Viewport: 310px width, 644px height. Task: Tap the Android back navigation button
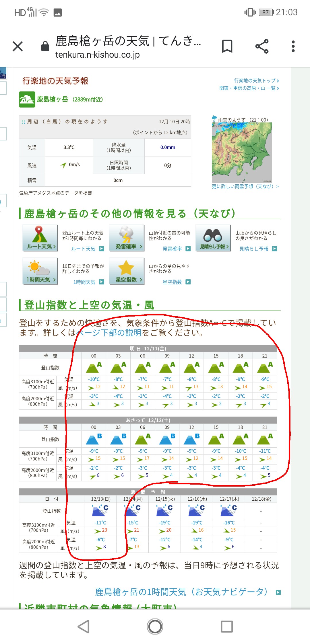coord(84,627)
